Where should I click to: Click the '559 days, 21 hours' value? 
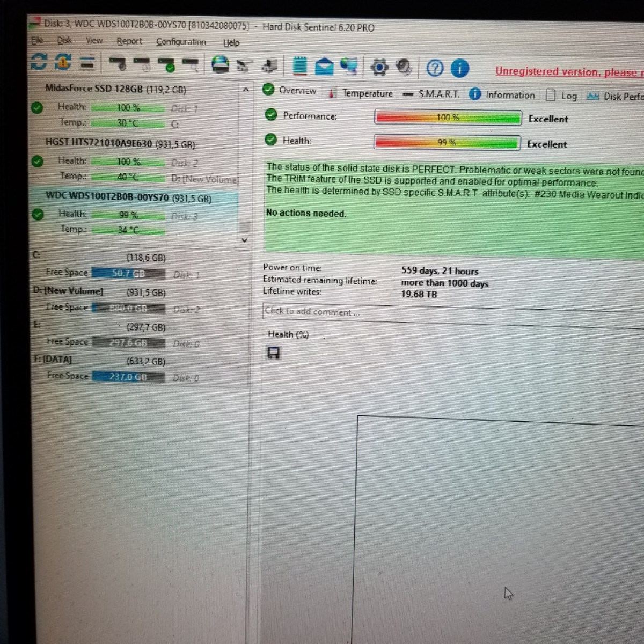tap(440, 271)
